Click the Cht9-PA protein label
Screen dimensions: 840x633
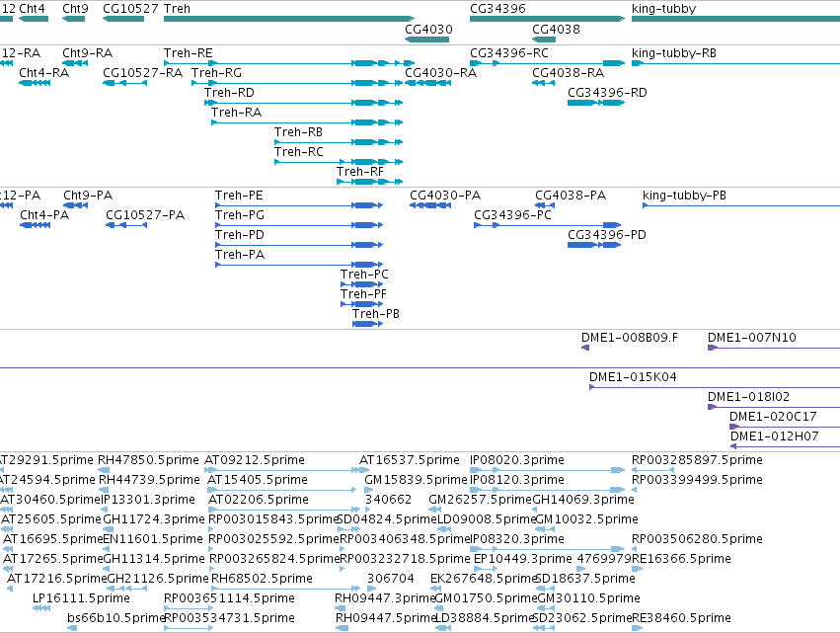(88, 196)
